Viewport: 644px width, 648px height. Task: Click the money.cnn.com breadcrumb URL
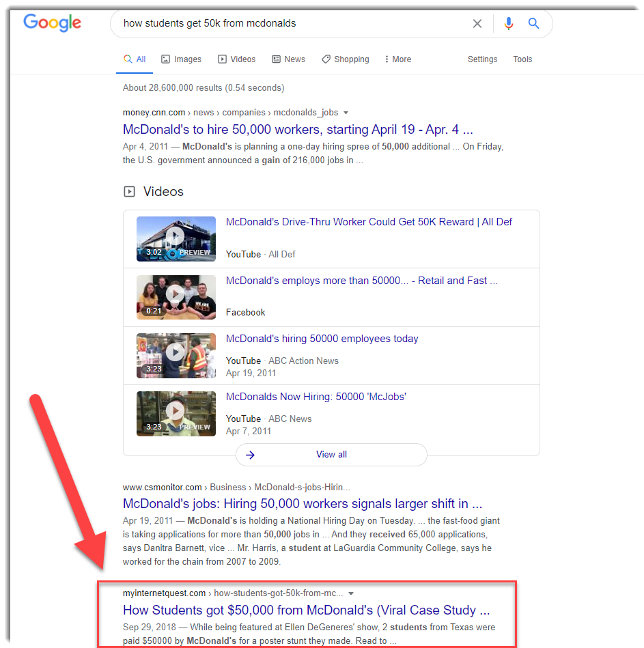coord(230,113)
